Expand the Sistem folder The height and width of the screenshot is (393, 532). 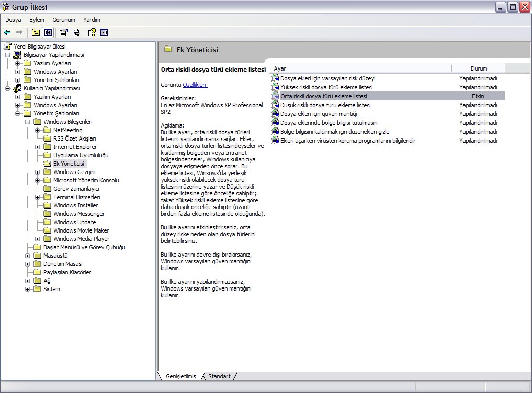point(28,289)
